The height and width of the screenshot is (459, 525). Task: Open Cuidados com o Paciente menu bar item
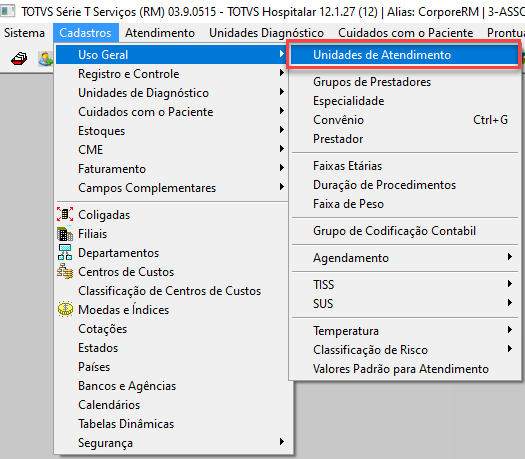405,33
